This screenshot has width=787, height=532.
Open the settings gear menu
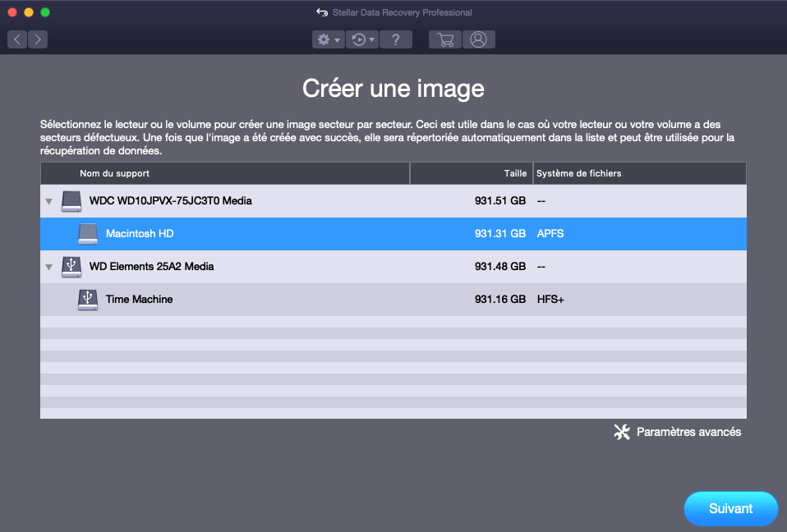(329, 39)
